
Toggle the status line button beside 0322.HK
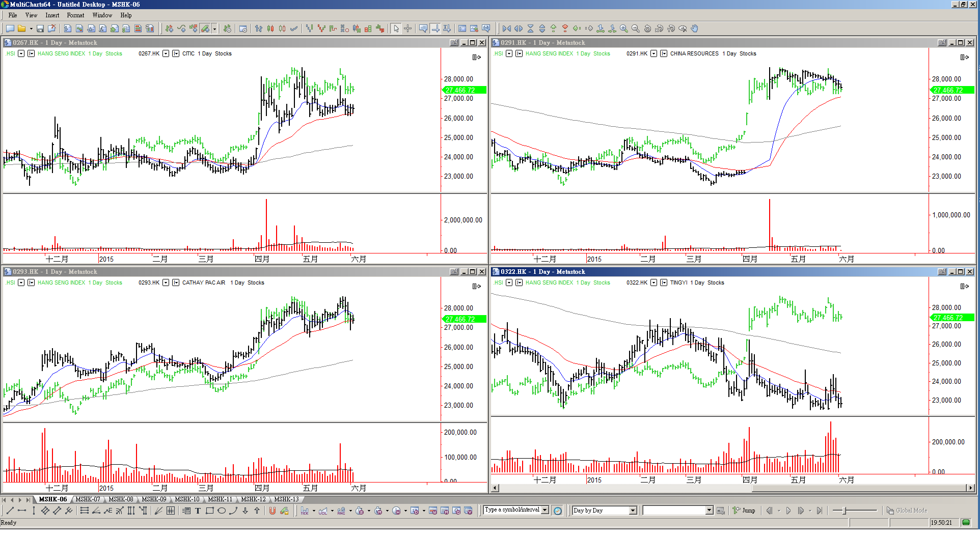point(664,282)
